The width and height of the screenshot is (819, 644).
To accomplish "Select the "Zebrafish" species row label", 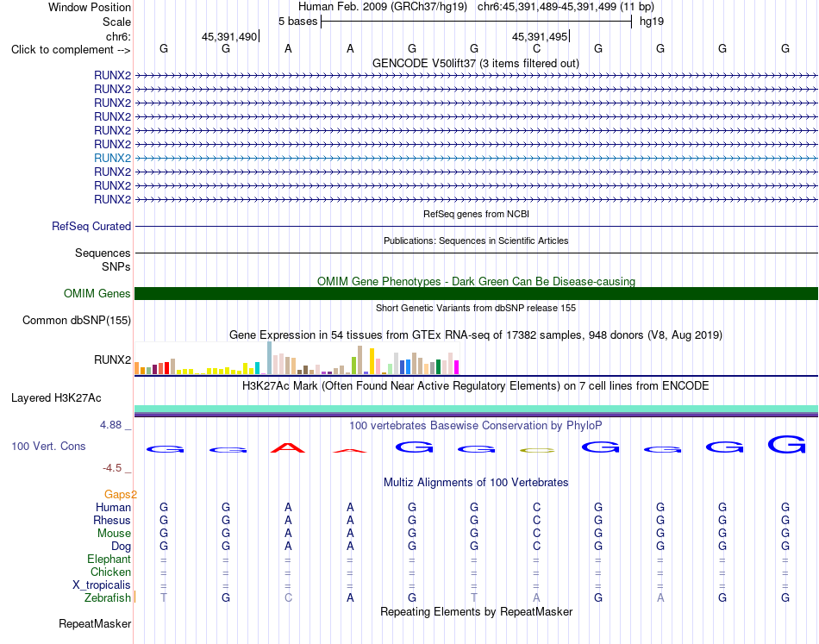I will pos(108,597).
